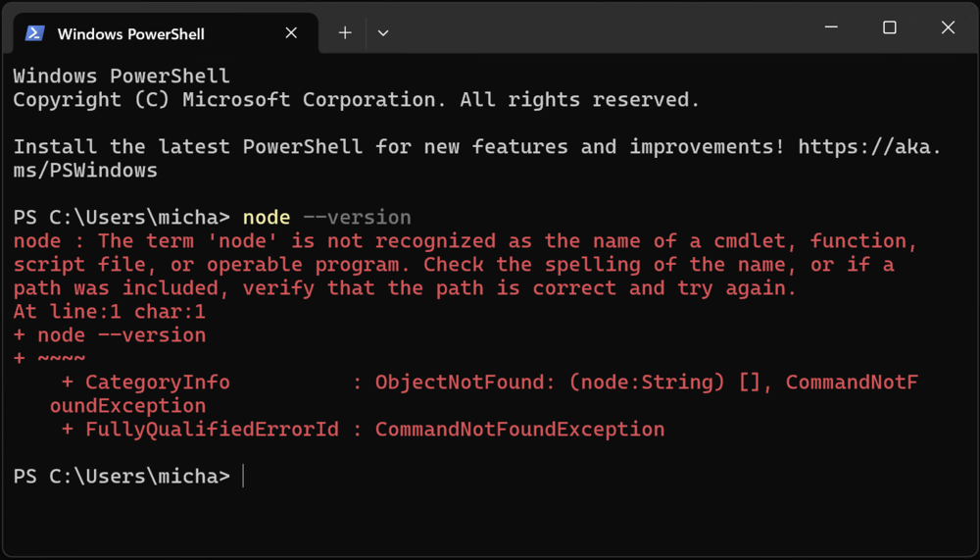This screenshot has width=980, height=560.
Task: Click the '+ node --version' error echo line
Action: (110, 335)
